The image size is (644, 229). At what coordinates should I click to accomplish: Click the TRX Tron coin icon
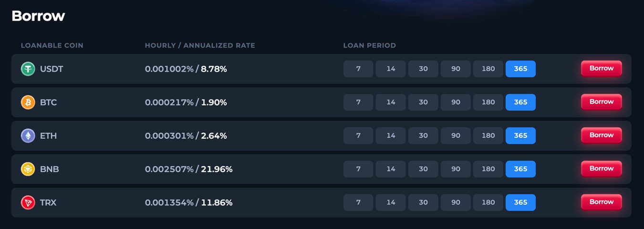(x=28, y=202)
